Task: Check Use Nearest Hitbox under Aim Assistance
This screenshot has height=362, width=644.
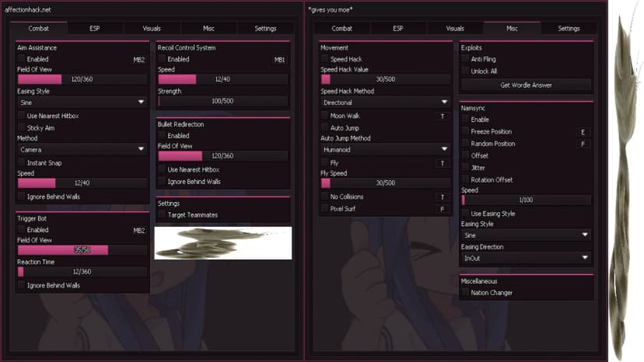Action: click(21, 116)
